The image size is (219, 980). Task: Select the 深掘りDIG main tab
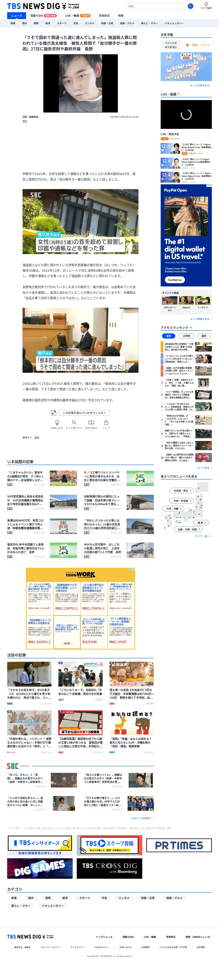pyautogui.click(x=43, y=16)
